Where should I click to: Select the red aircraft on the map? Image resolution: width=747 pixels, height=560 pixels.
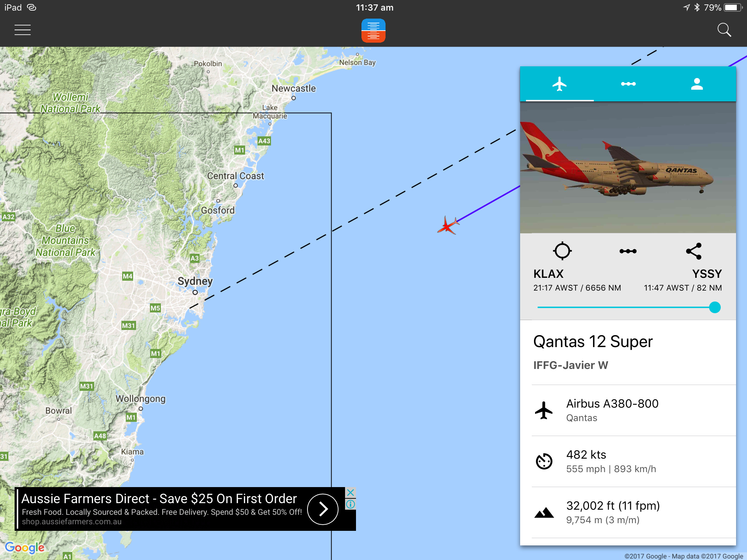[448, 225]
